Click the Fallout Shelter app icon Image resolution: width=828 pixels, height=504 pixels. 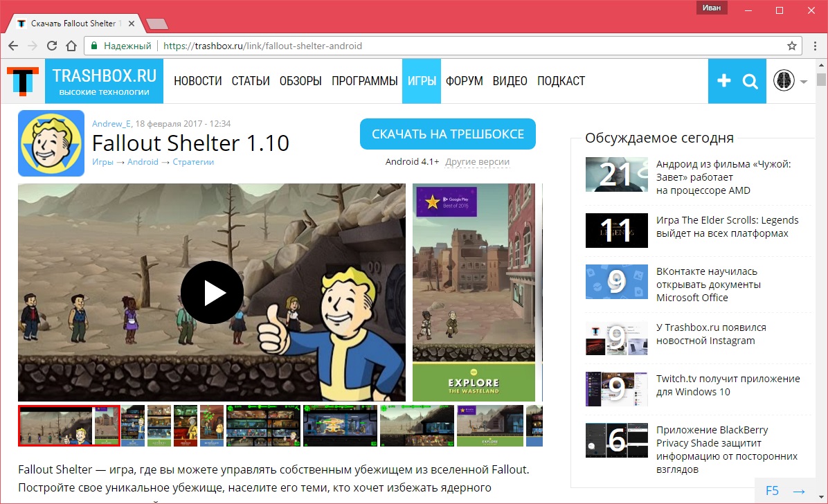coord(51,143)
